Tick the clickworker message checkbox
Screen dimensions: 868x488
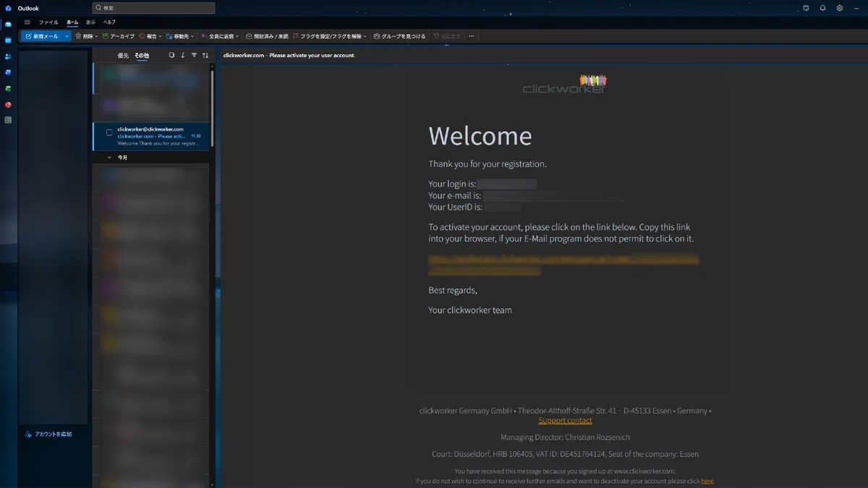point(109,132)
